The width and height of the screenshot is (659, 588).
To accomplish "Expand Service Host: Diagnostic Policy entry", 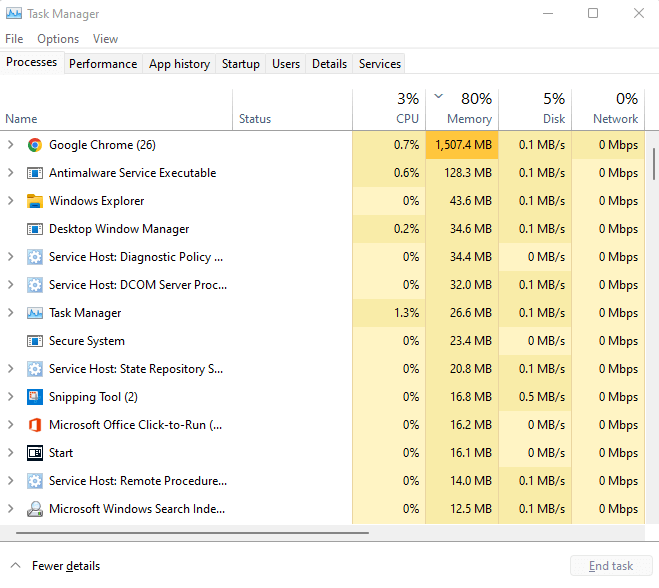I will click(11, 257).
